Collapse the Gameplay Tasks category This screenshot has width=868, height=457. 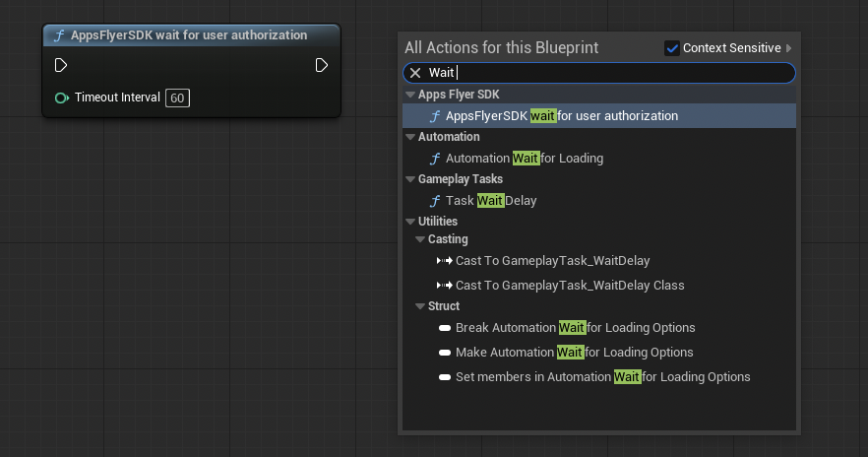[410, 179]
